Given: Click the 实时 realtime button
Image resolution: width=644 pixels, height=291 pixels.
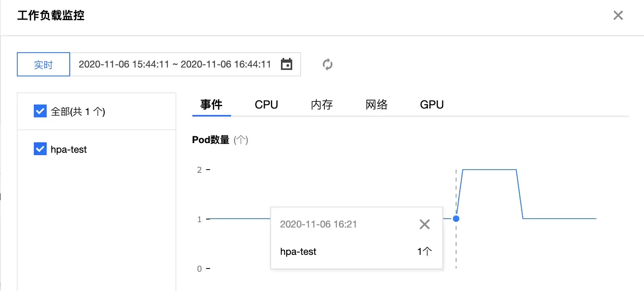Looking at the screenshot, I should coord(43,64).
